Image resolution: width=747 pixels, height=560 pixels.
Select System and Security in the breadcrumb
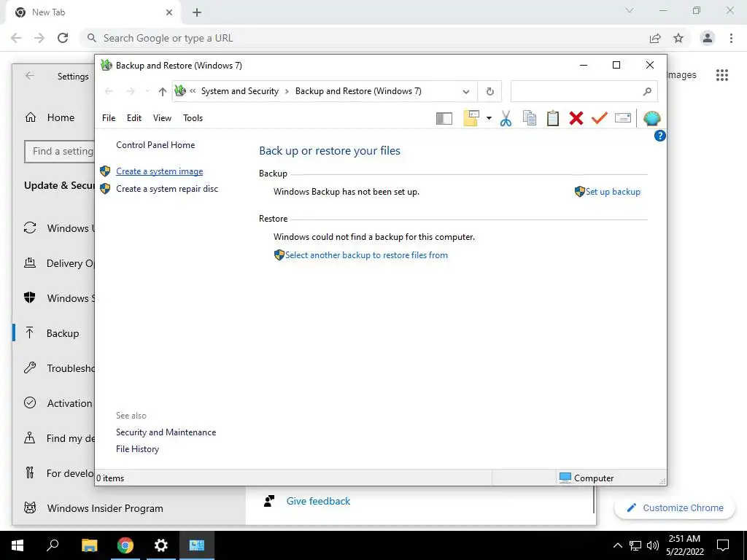[239, 91]
